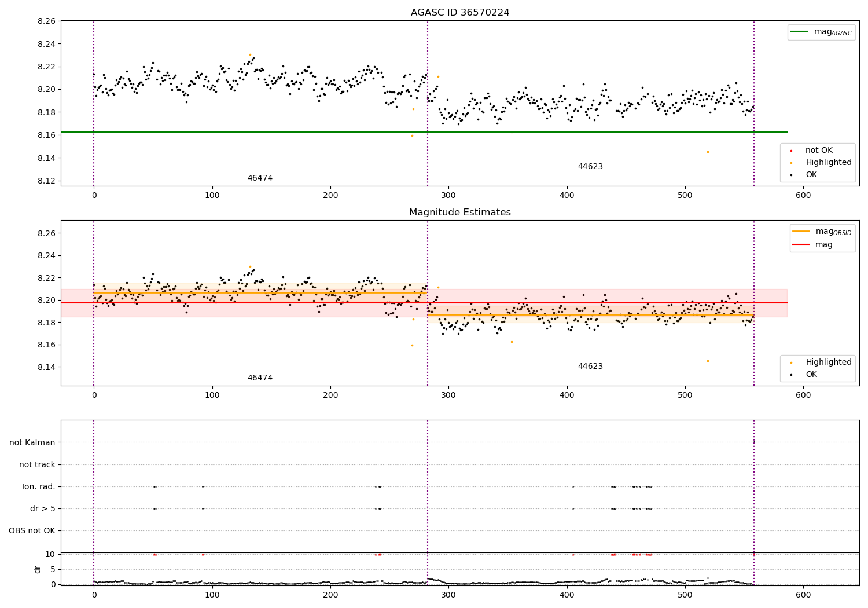Screen dimensions: 868x608
Task: Select 'OK' in the AGASC ID plot legend
Action: click(803, 174)
